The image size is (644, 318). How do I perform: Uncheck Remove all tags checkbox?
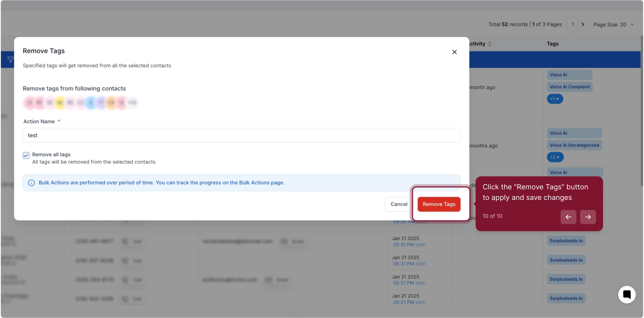point(26,155)
